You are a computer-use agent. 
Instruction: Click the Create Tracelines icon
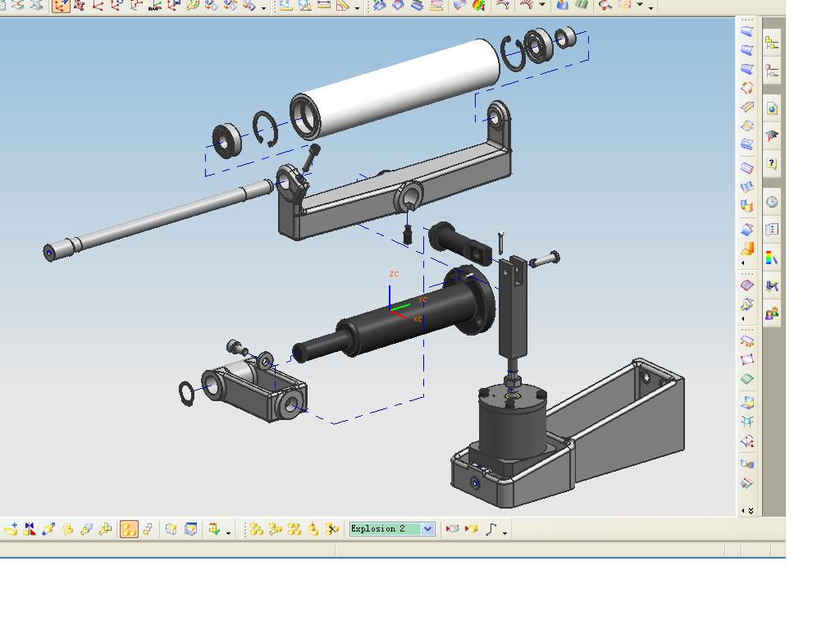[491, 529]
